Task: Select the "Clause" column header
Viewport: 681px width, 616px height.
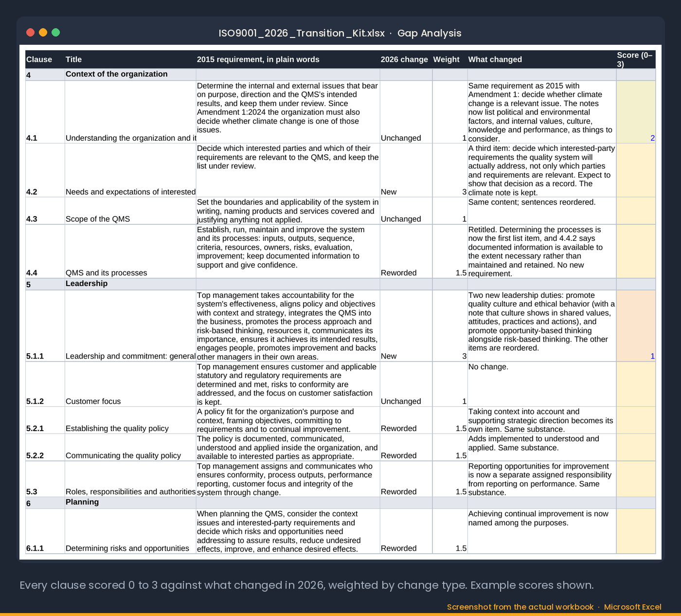Action: pyautogui.click(x=45, y=59)
